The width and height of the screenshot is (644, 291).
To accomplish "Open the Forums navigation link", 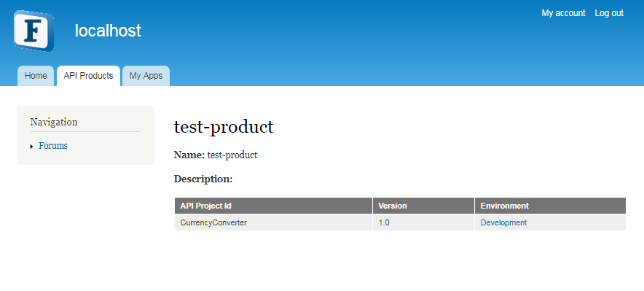I will (53, 146).
